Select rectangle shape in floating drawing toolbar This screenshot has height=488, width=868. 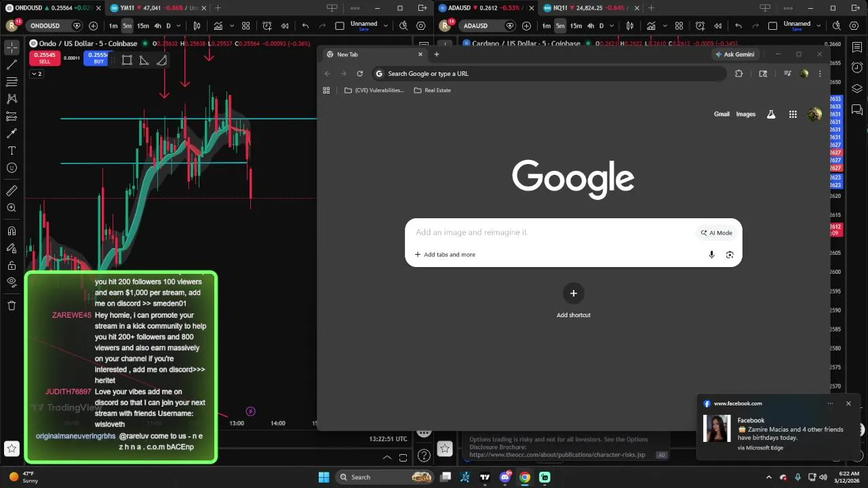tap(127, 60)
